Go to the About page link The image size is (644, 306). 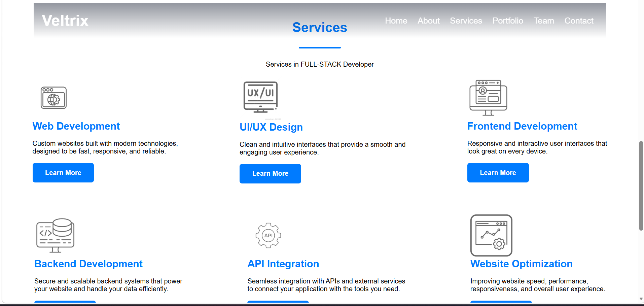429,21
